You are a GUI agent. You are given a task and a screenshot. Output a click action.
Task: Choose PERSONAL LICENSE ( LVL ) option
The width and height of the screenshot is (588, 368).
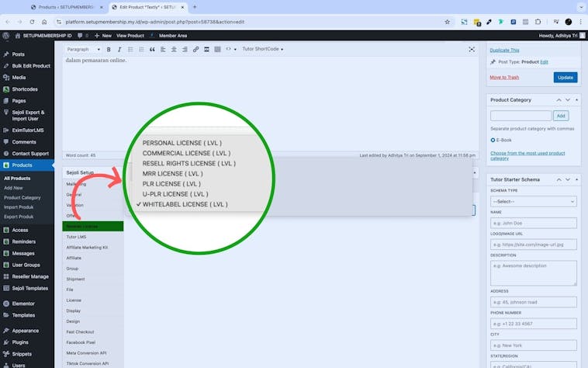[x=182, y=144]
